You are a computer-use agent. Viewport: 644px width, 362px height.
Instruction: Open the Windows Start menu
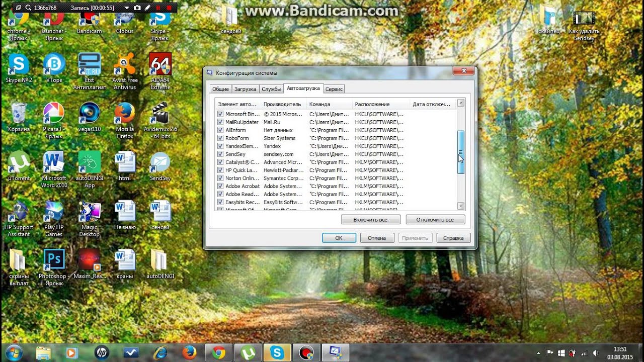[14, 352]
